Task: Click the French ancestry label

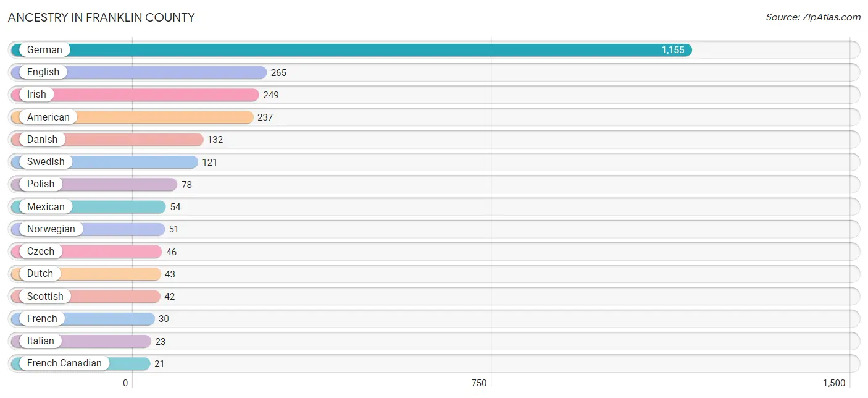Action: pos(42,318)
